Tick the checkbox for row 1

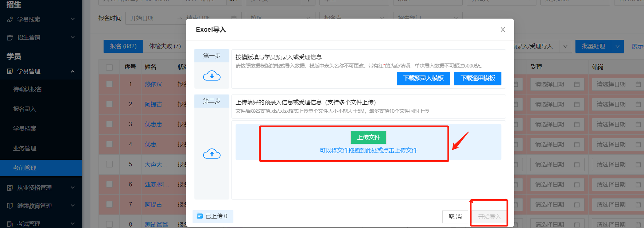click(x=109, y=84)
